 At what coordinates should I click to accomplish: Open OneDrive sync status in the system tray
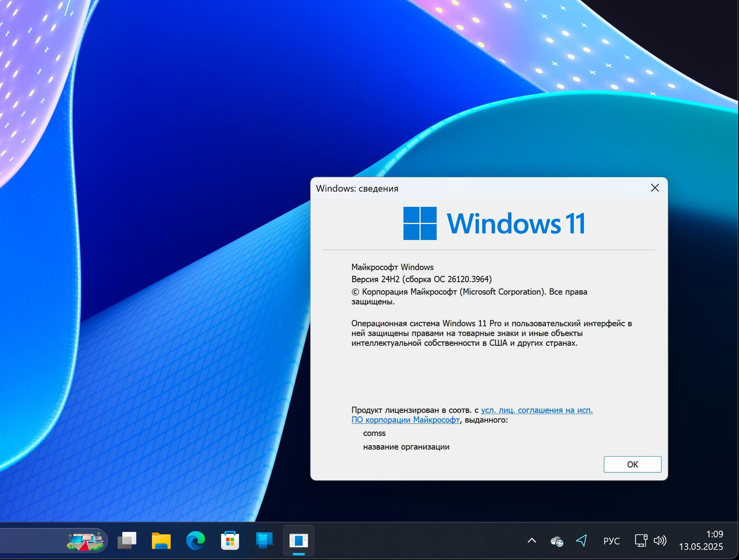[x=556, y=541]
